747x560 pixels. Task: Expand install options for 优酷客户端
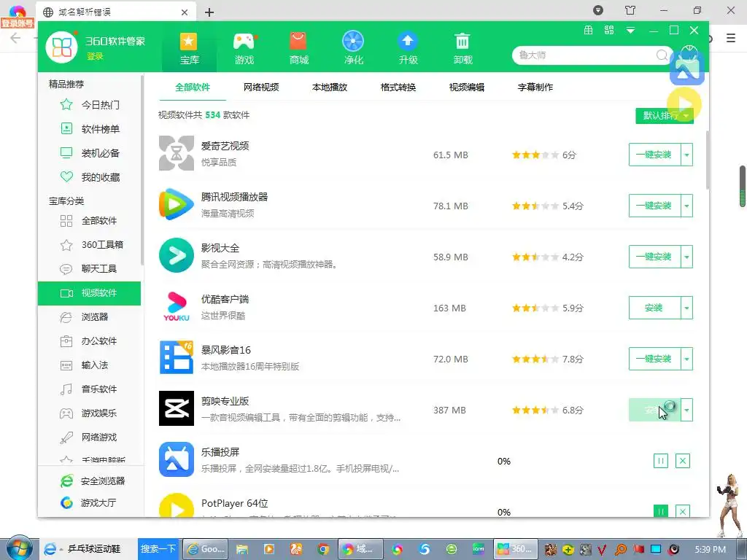click(x=686, y=308)
